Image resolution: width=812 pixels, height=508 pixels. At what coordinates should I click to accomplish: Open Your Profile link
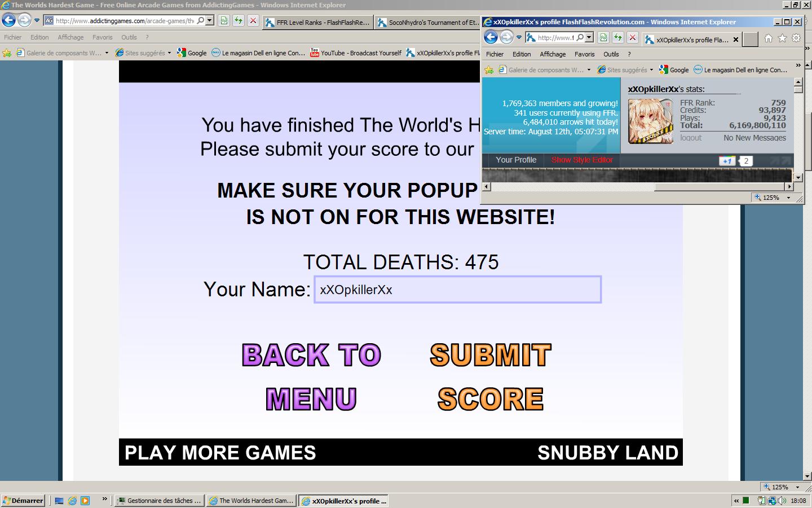[x=516, y=160]
